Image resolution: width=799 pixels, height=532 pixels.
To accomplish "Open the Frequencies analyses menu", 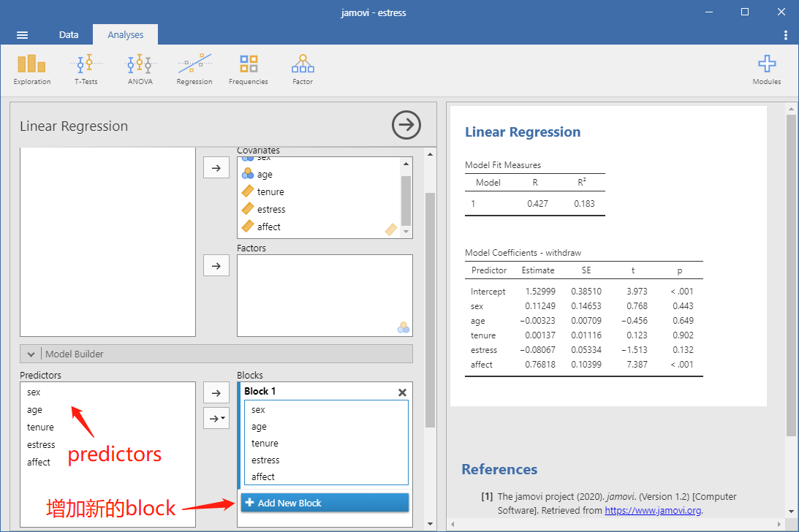I will (248, 70).
